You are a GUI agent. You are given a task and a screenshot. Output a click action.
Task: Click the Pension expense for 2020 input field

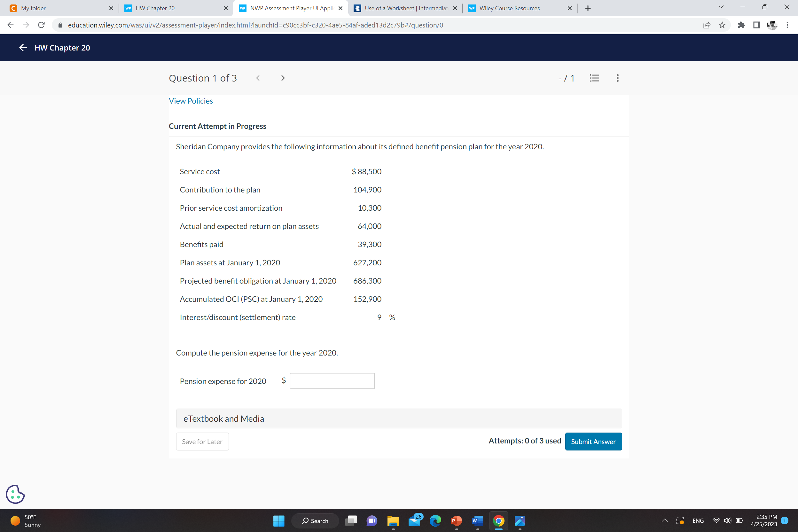[x=332, y=381]
